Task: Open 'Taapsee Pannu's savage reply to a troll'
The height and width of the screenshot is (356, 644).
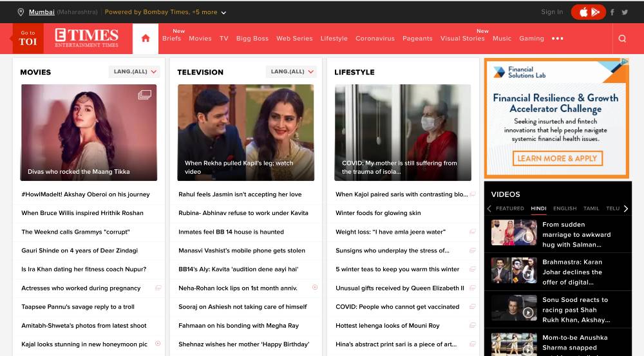Action: [x=78, y=306]
